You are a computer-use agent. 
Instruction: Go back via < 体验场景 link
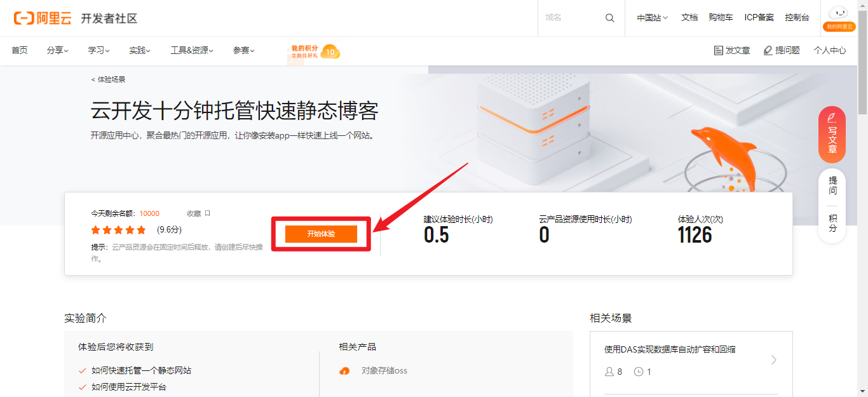pos(108,79)
